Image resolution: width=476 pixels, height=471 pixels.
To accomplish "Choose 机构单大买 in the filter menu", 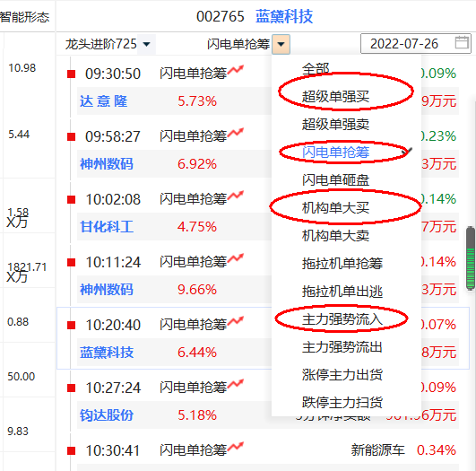I will point(335,208).
